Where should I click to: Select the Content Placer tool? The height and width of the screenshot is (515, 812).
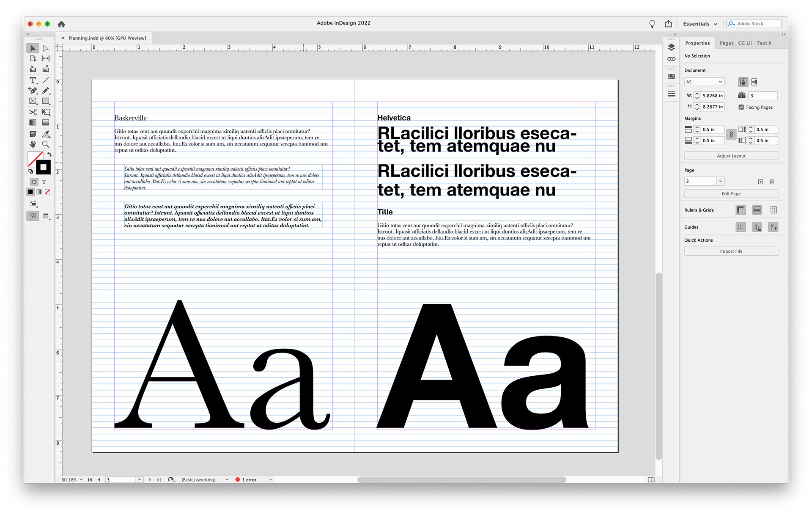46,69
